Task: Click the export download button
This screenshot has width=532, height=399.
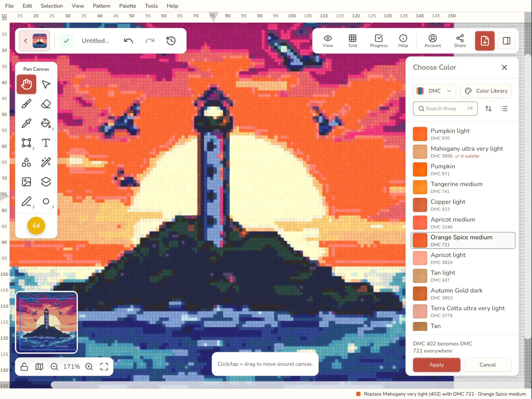Action: 485,41
